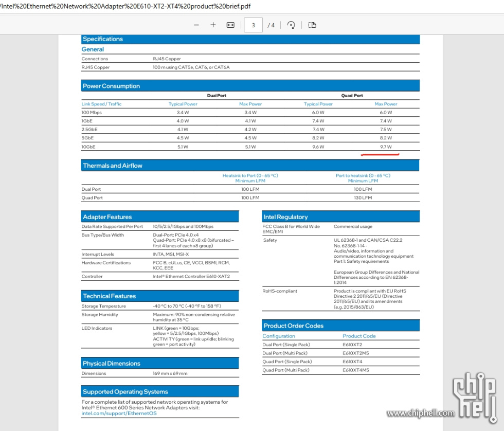Open the intel.com/support/EthernetOS link
The height and width of the screenshot is (431, 504).
click(x=119, y=414)
